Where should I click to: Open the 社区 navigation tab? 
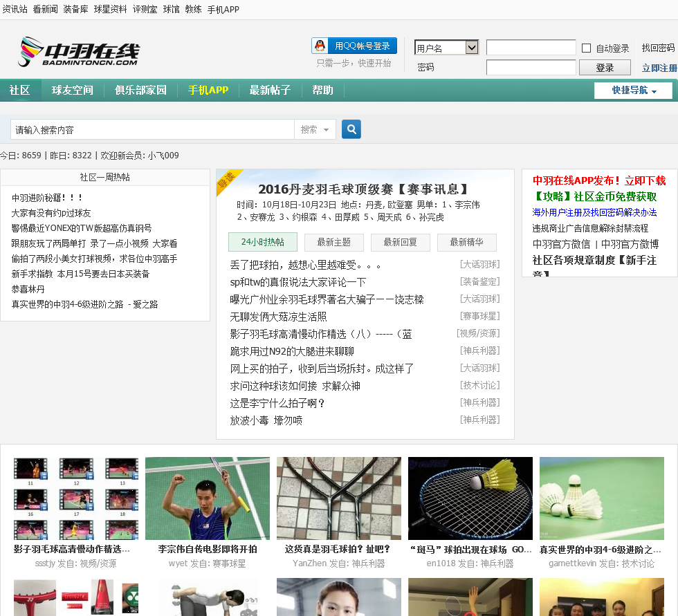(x=20, y=91)
